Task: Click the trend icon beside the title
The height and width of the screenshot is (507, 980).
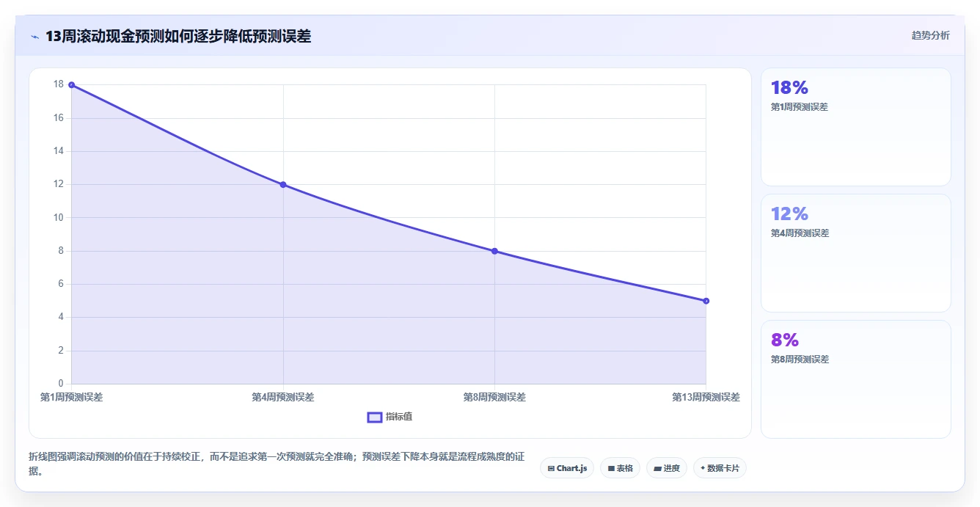Action: 34,37
